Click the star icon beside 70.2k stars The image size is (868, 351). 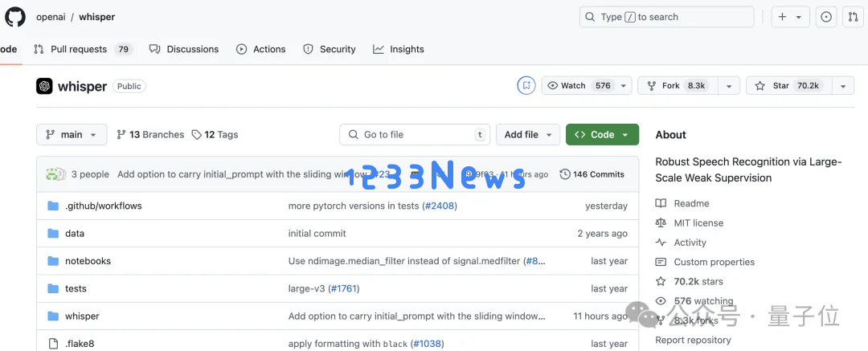(x=661, y=282)
